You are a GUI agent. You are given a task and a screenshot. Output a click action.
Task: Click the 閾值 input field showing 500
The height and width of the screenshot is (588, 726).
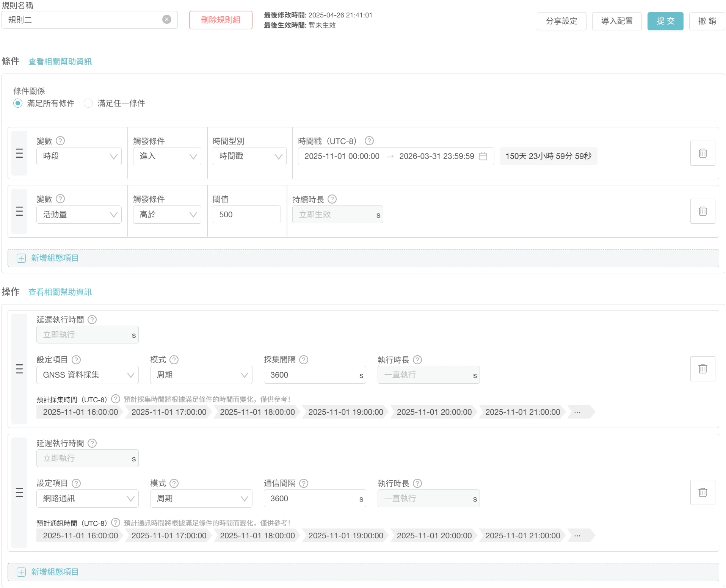click(246, 215)
